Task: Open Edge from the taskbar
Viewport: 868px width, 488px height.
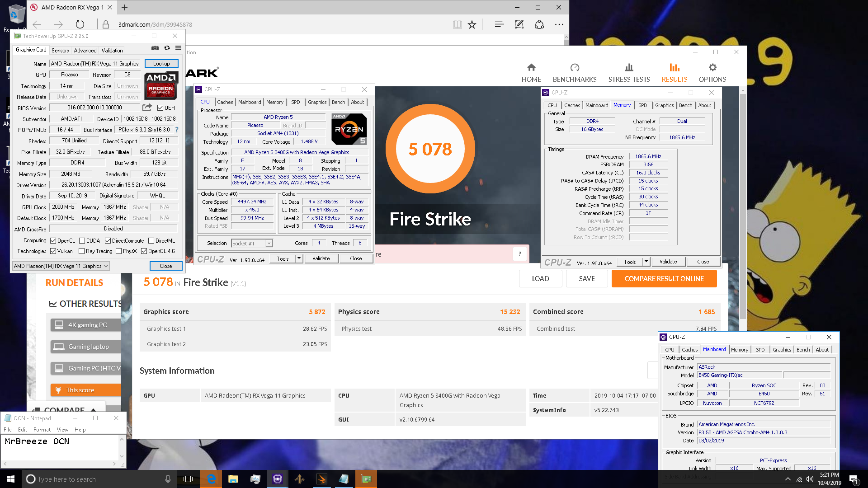Action: (211, 479)
